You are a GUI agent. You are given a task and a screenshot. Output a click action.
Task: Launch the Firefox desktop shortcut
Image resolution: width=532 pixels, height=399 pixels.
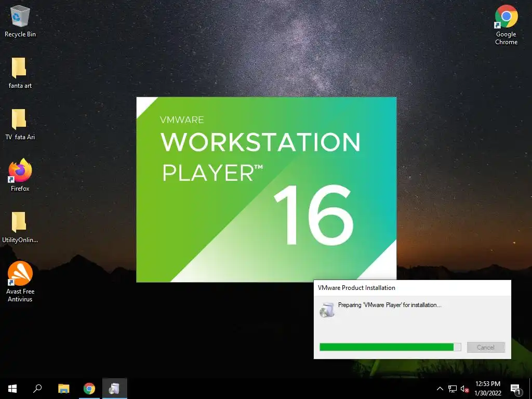20,175
